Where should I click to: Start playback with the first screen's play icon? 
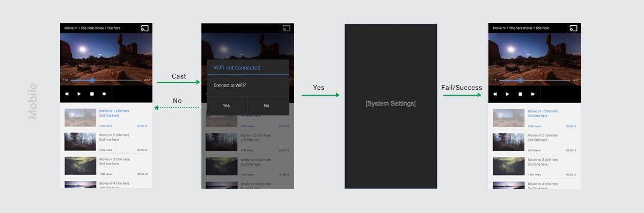pos(79,94)
